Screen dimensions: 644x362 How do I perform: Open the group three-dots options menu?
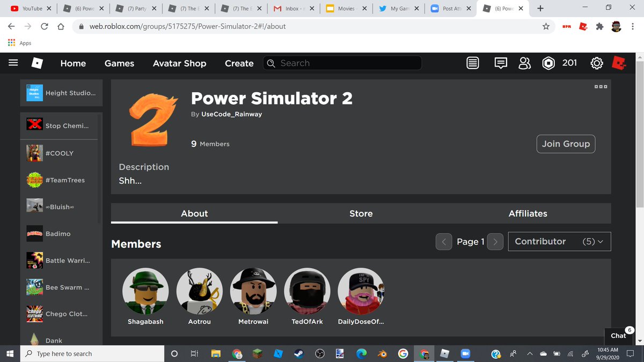click(x=601, y=86)
